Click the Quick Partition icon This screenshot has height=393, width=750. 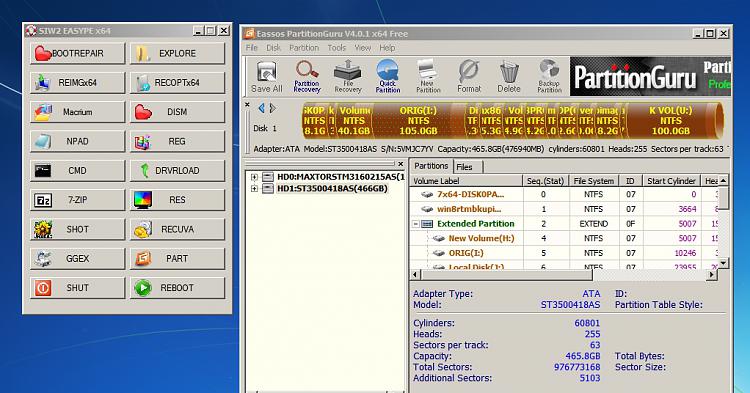[x=387, y=76]
